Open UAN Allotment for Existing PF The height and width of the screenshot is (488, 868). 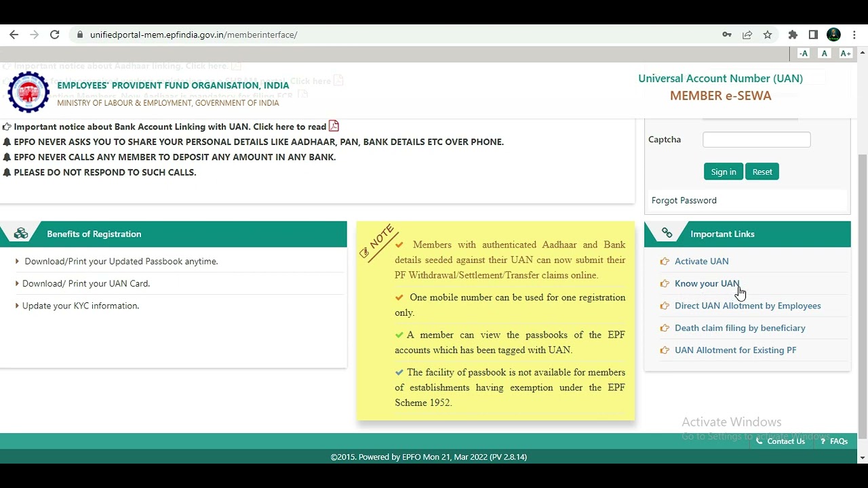(735, 350)
